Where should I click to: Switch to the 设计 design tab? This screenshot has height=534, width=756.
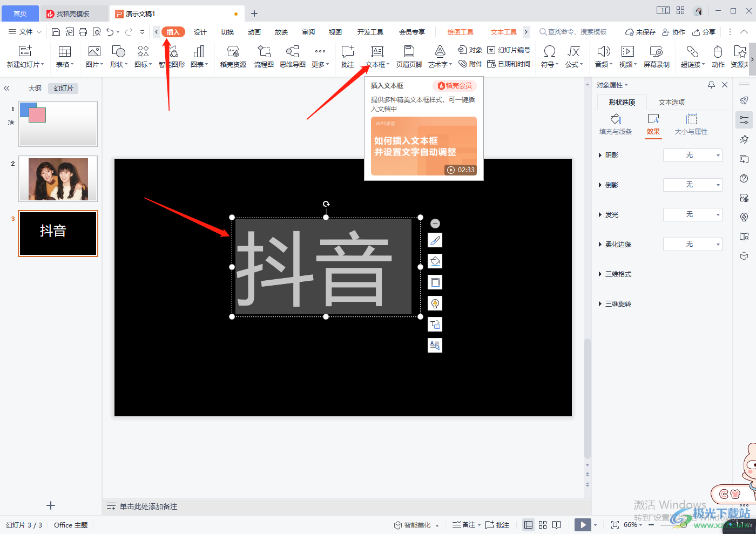point(200,32)
